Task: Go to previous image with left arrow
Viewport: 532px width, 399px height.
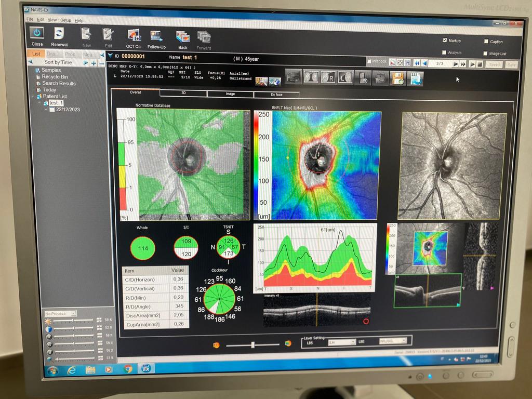Action: click(424, 63)
